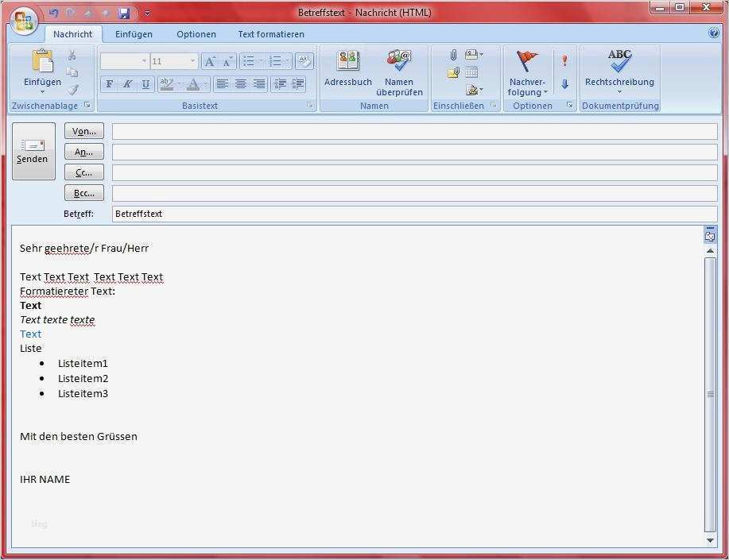Click the message body vertical scrollbar

(710, 394)
